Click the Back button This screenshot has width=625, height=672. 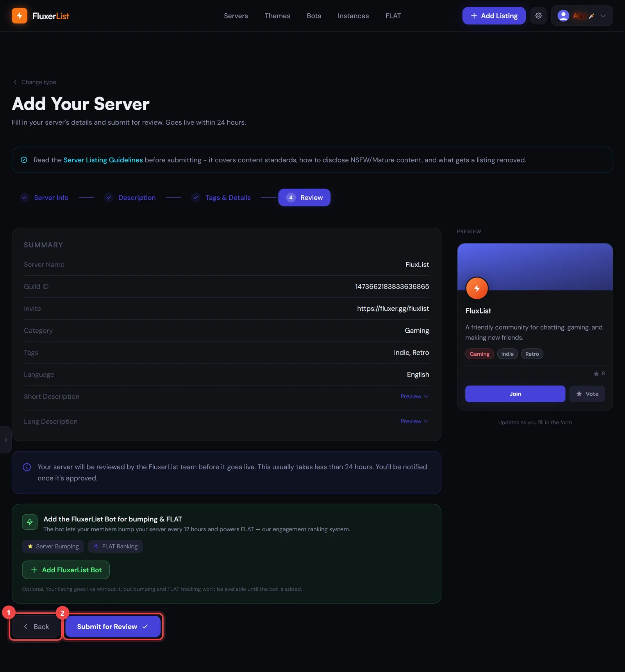[x=36, y=627]
